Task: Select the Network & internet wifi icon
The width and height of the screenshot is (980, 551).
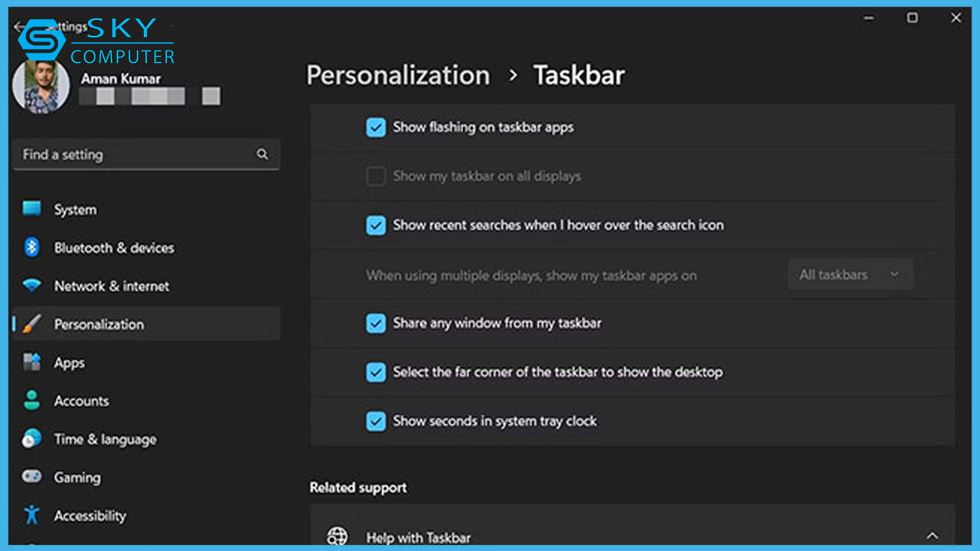Action: [31, 285]
